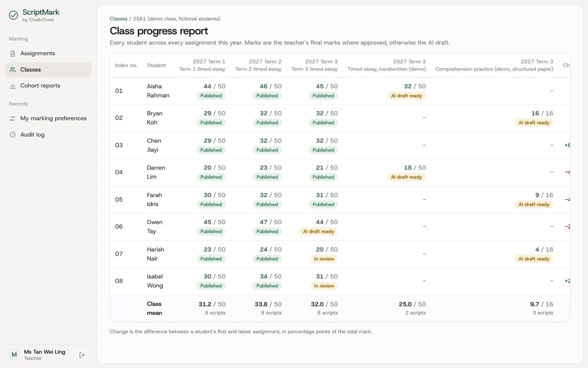Click Aisha Rahman's AI draft ready badge
The width and height of the screenshot is (588, 368).
(x=406, y=96)
